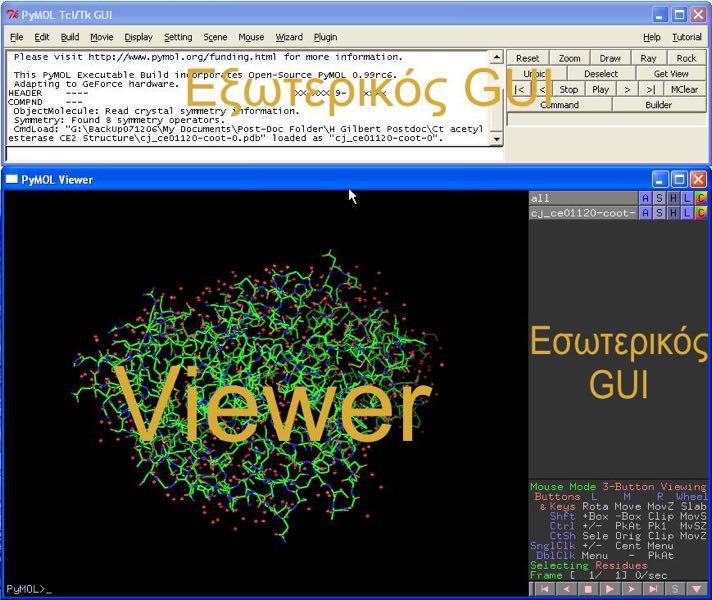Open the Help menu
The width and height of the screenshot is (712, 600).
point(652,37)
